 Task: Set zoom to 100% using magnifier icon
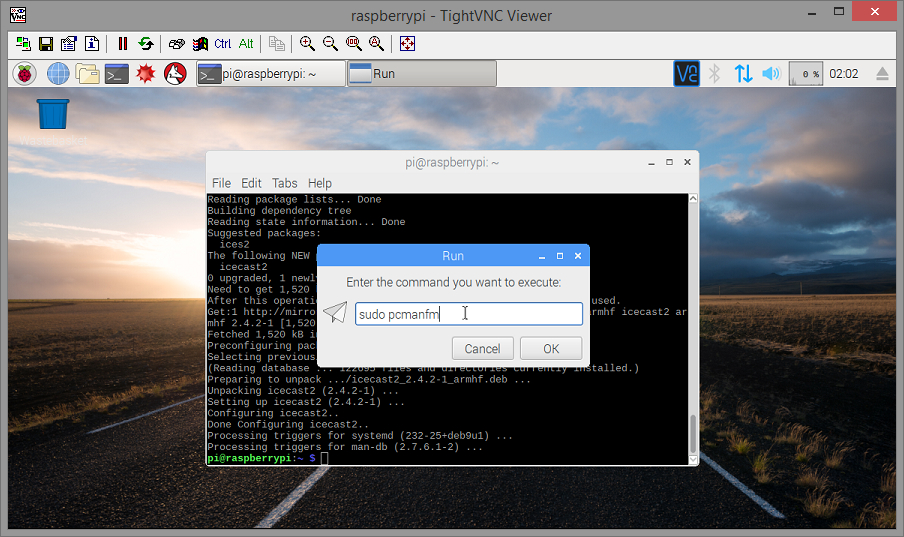click(x=353, y=44)
